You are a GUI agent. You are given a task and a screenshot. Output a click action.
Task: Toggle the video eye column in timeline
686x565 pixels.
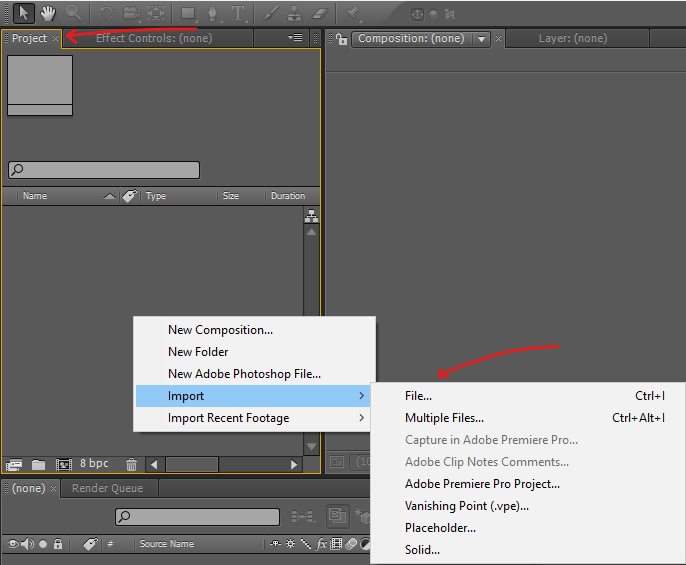[13, 544]
